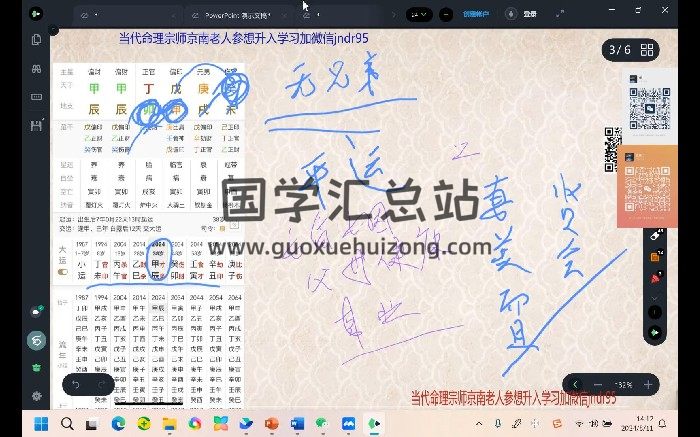700x437 pixels.
Task: Click the zoom percentage value
Action: (623, 384)
